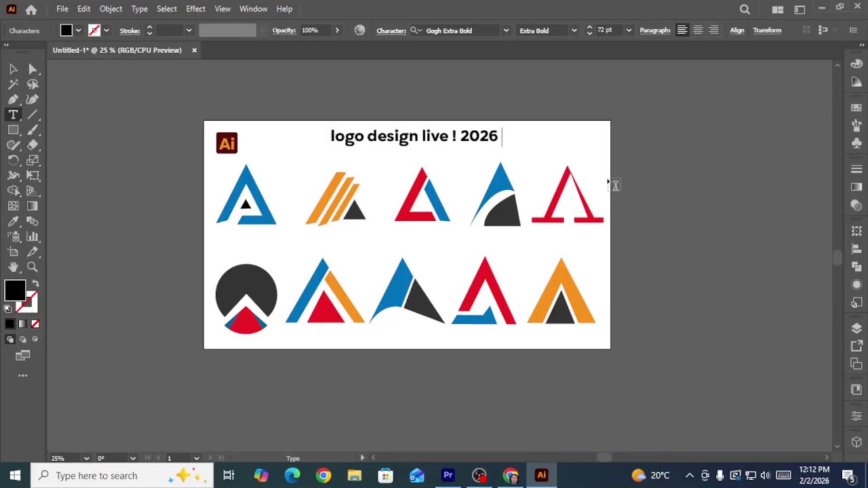The image size is (868, 488).
Task: Activate the Type tool
Action: (x=13, y=115)
